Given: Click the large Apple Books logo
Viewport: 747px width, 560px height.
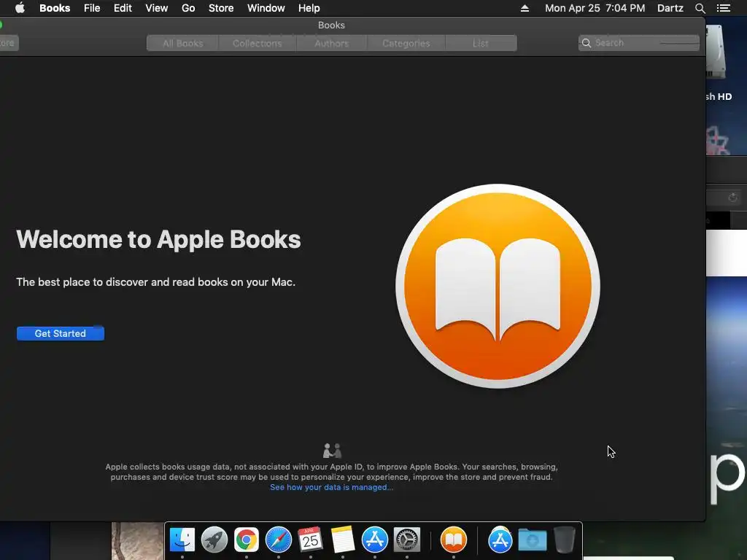Looking at the screenshot, I should click(x=498, y=286).
